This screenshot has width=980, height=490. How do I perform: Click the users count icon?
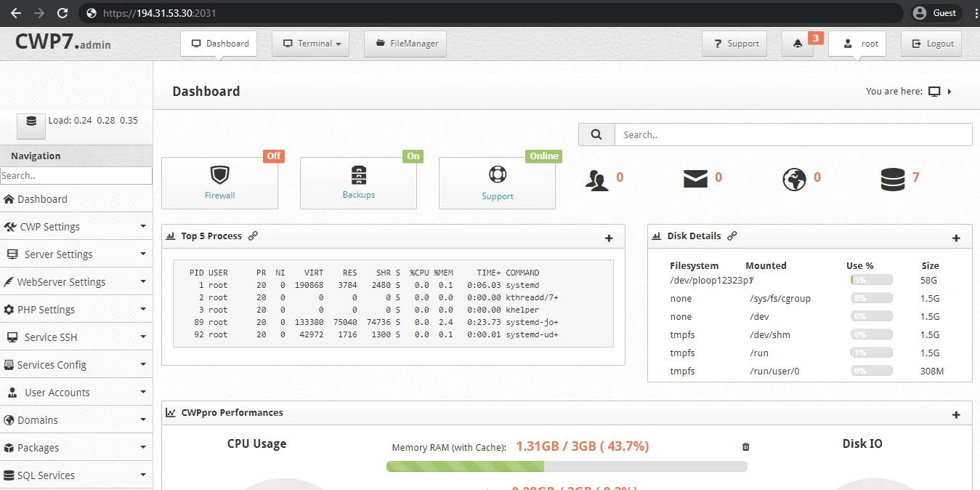point(597,180)
